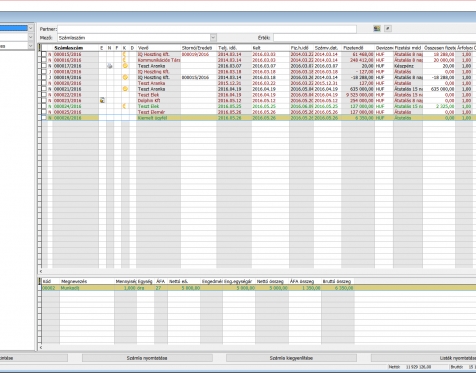Tick the checkbox for invoice 000024/2016
The image size is (476, 373).
(x=44, y=106)
